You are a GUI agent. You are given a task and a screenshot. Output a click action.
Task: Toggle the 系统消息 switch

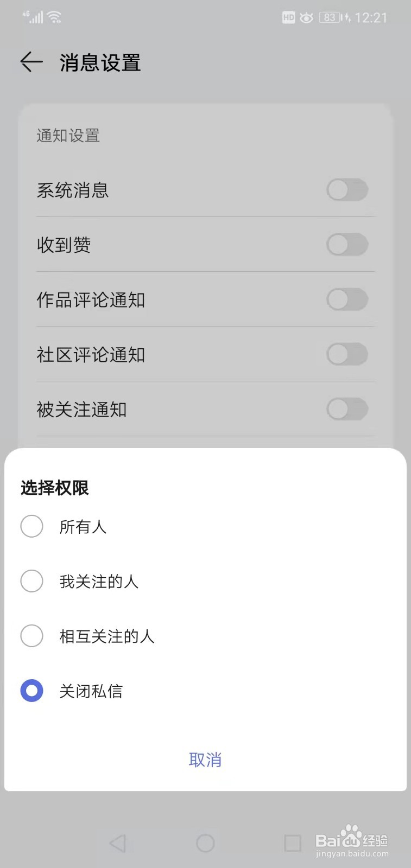pyautogui.click(x=347, y=190)
